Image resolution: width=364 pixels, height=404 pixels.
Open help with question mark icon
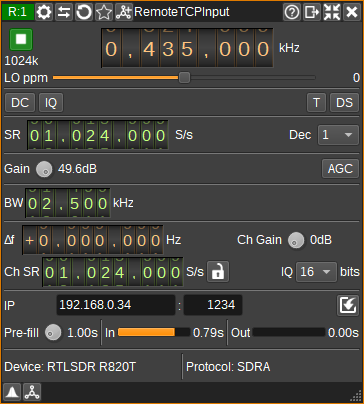click(x=292, y=12)
